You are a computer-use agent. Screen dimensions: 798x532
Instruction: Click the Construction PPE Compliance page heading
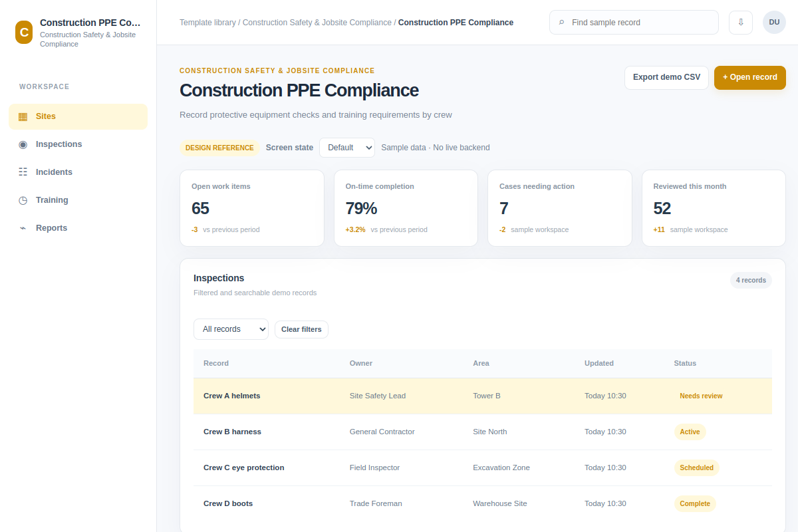(299, 90)
